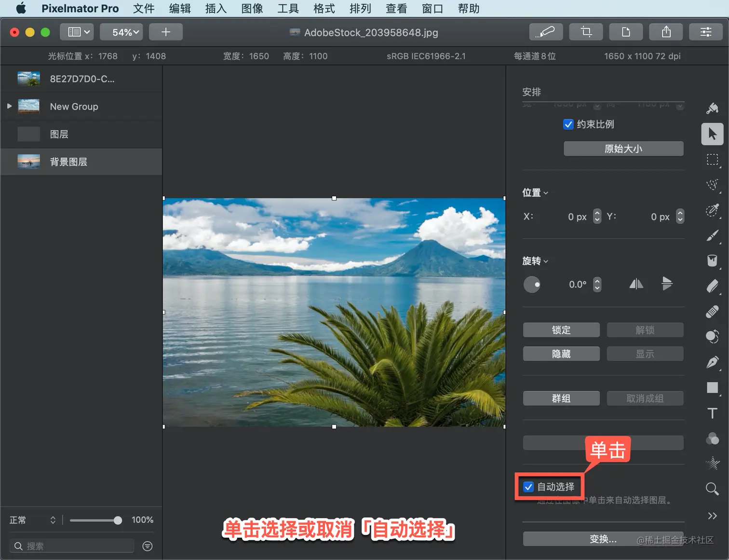Open the 正常 blend mode dropdown

pyautogui.click(x=32, y=520)
